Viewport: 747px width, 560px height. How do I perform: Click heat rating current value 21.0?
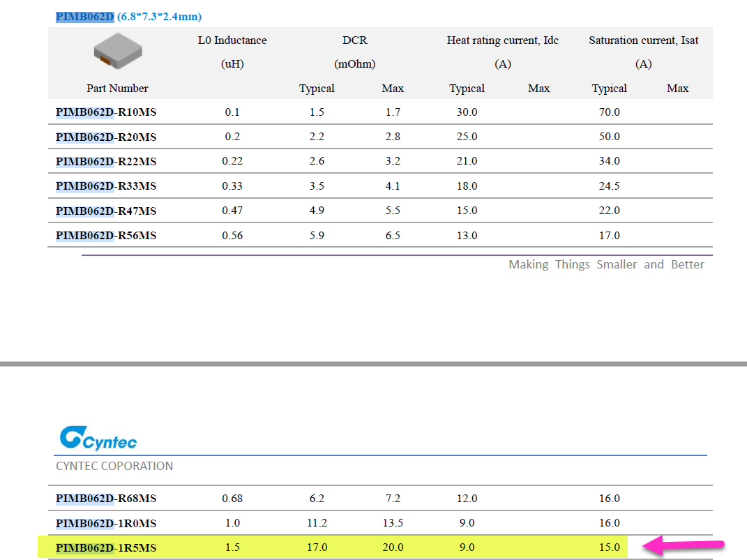pos(467,161)
